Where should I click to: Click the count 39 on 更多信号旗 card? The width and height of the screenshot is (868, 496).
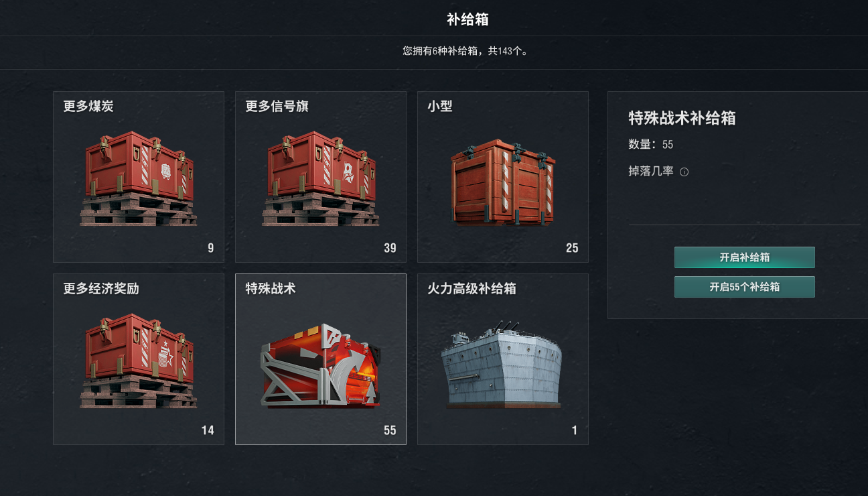390,248
